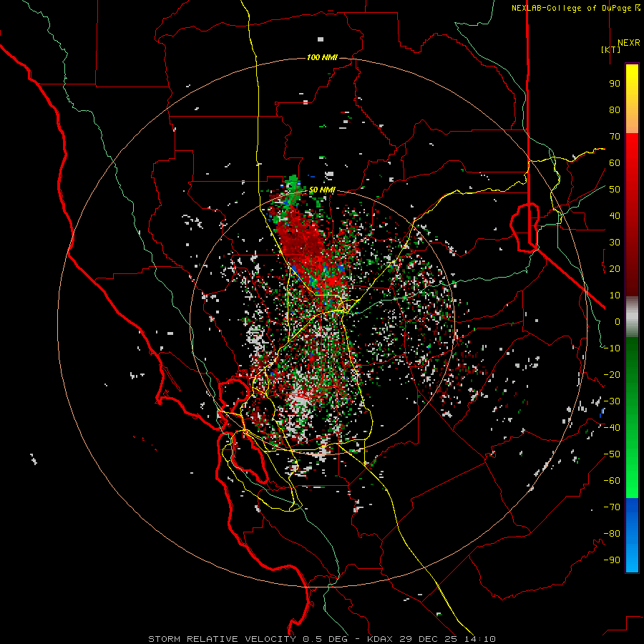Click the NEXR label above the color scale
This screenshot has width=644, height=644.
pos(628,43)
